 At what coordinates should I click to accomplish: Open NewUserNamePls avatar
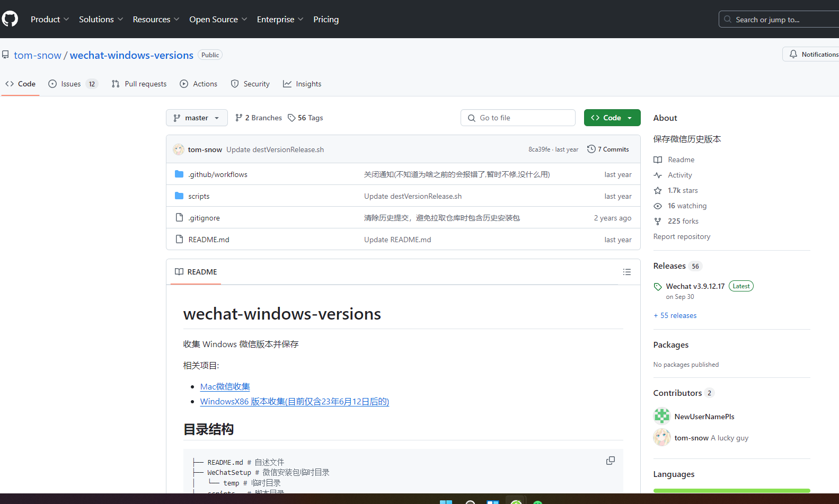(x=662, y=416)
